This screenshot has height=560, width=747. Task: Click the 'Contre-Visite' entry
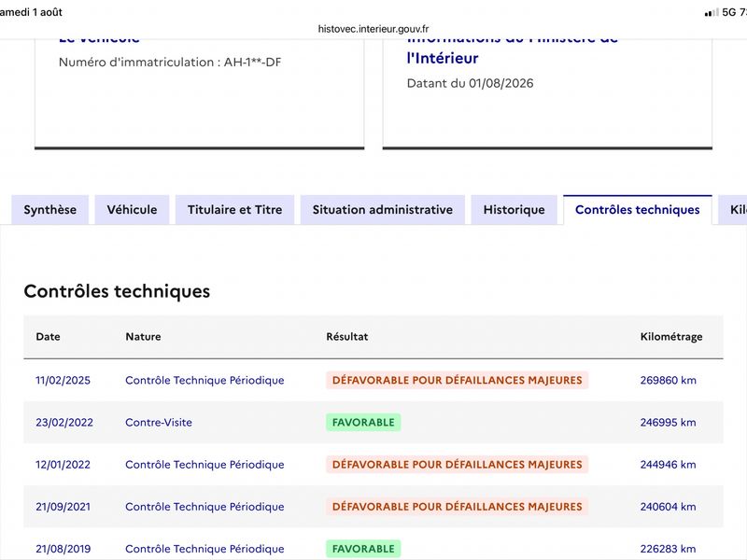pos(159,423)
